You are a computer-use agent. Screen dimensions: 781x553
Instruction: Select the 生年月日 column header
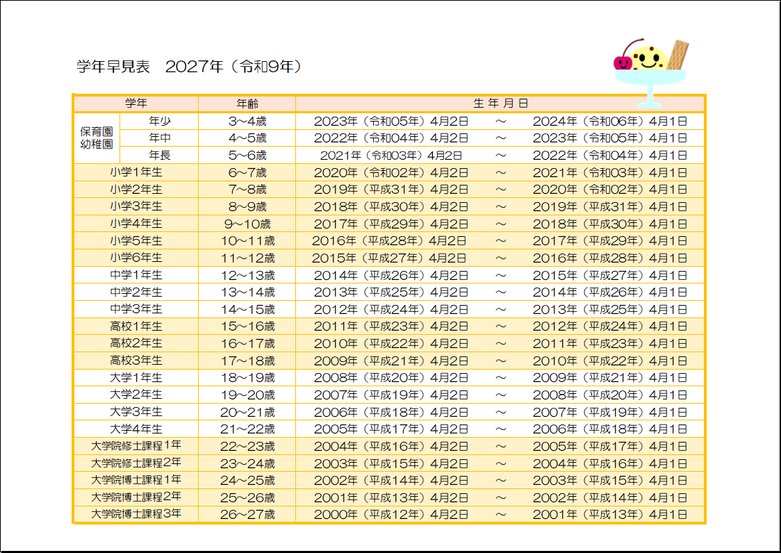point(500,103)
